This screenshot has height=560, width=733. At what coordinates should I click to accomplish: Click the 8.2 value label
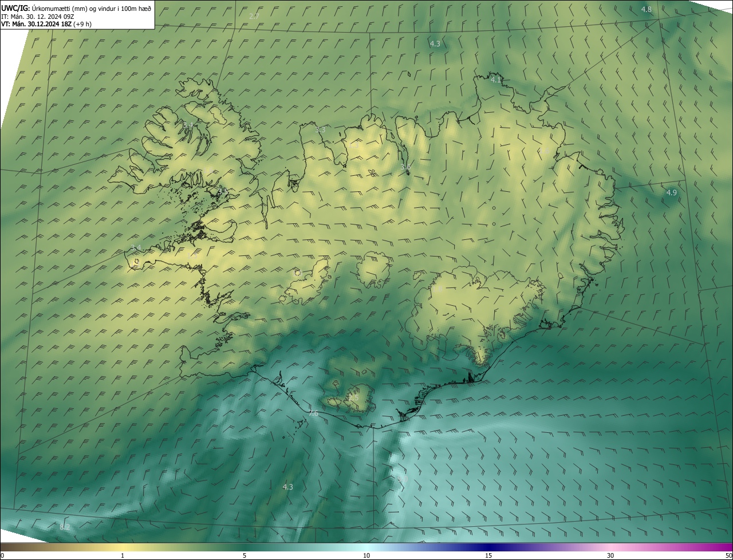(65, 527)
